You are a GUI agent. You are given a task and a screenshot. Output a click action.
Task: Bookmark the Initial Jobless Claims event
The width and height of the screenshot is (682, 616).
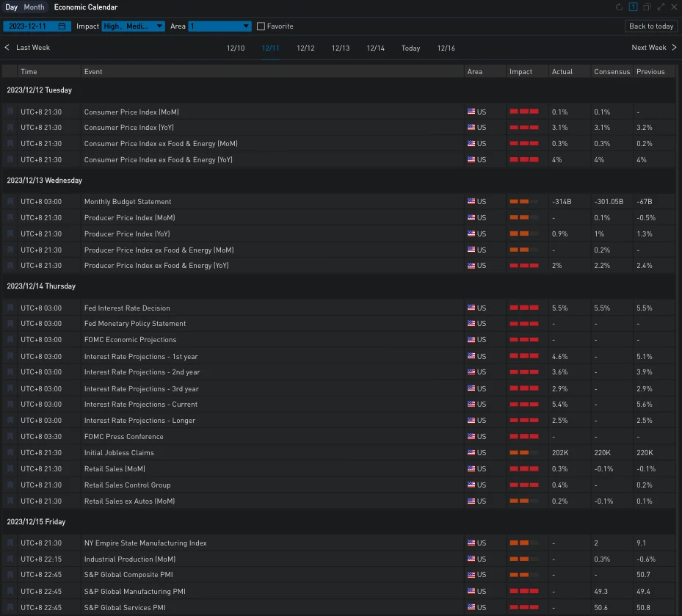[10, 453]
